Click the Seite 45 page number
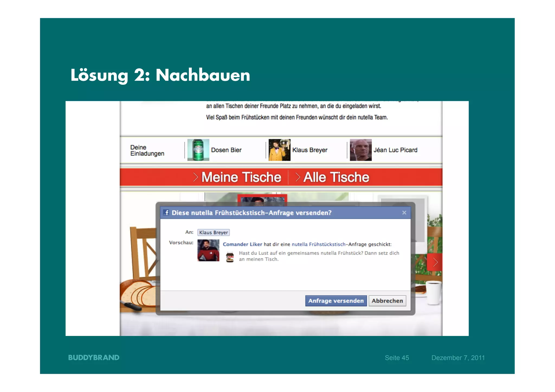Screen dimensions: 555x392 coord(397,358)
